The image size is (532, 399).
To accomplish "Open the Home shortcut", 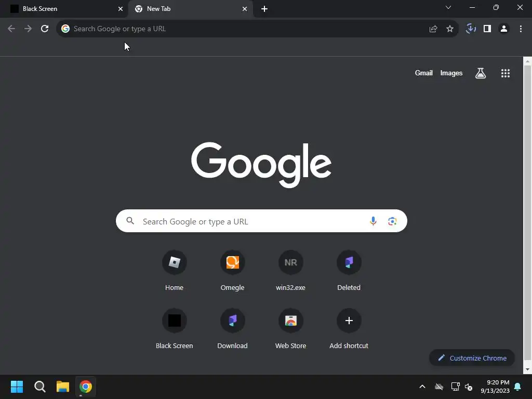I will [x=175, y=271].
